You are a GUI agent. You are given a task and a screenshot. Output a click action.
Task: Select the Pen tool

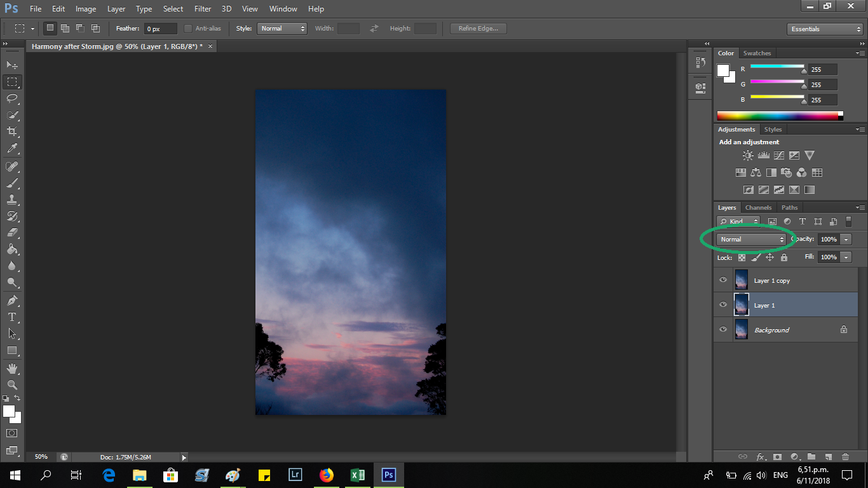pos(12,300)
